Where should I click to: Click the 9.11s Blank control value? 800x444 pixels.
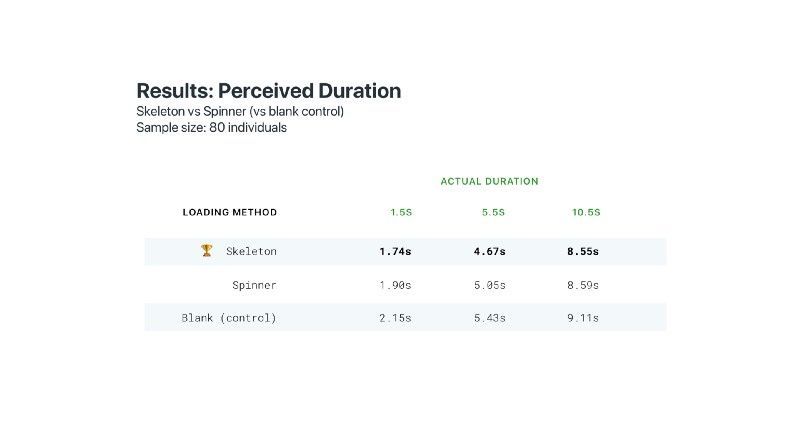point(583,318)
